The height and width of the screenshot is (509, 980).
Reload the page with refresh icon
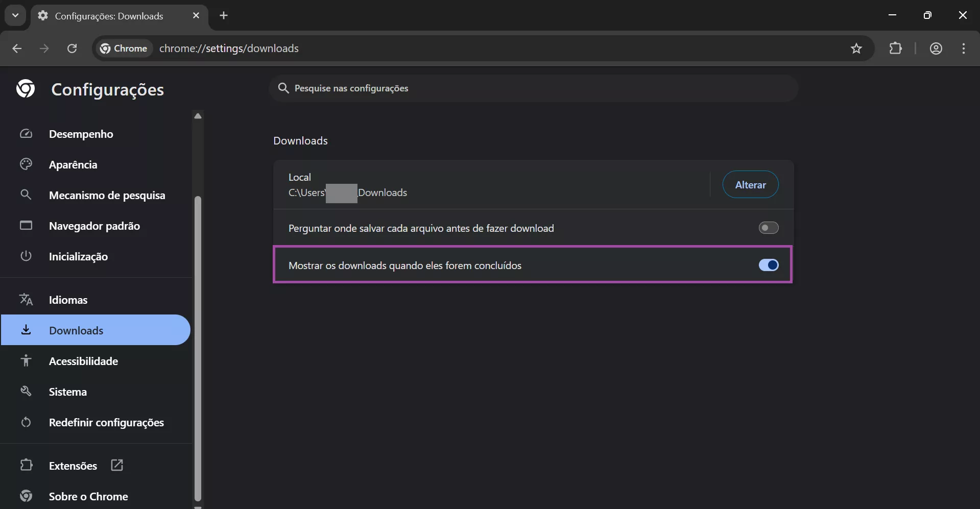(72, 49)
